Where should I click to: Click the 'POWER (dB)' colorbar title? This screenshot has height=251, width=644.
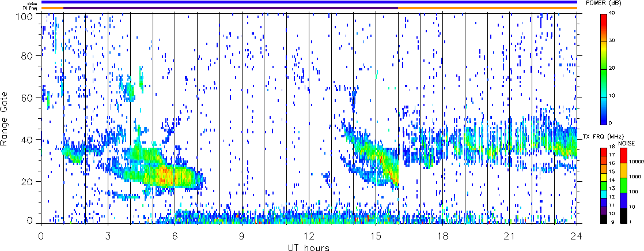(604, 3)
